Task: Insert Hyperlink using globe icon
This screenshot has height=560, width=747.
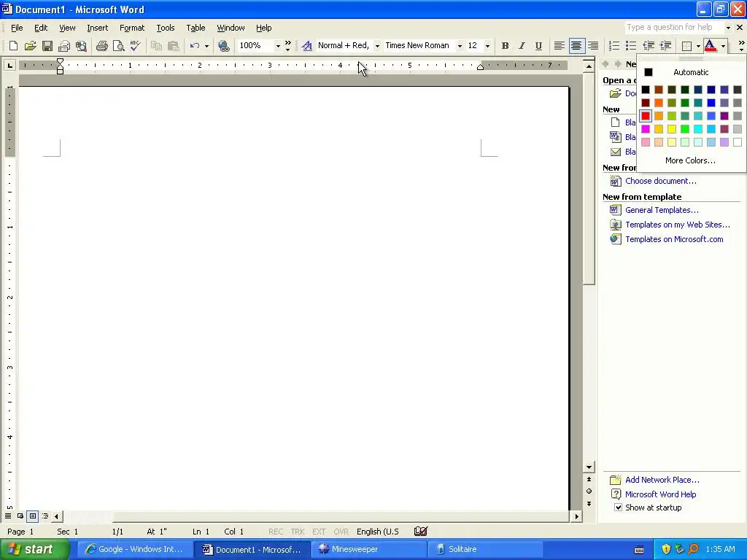Action: click(x=223, y=46)
